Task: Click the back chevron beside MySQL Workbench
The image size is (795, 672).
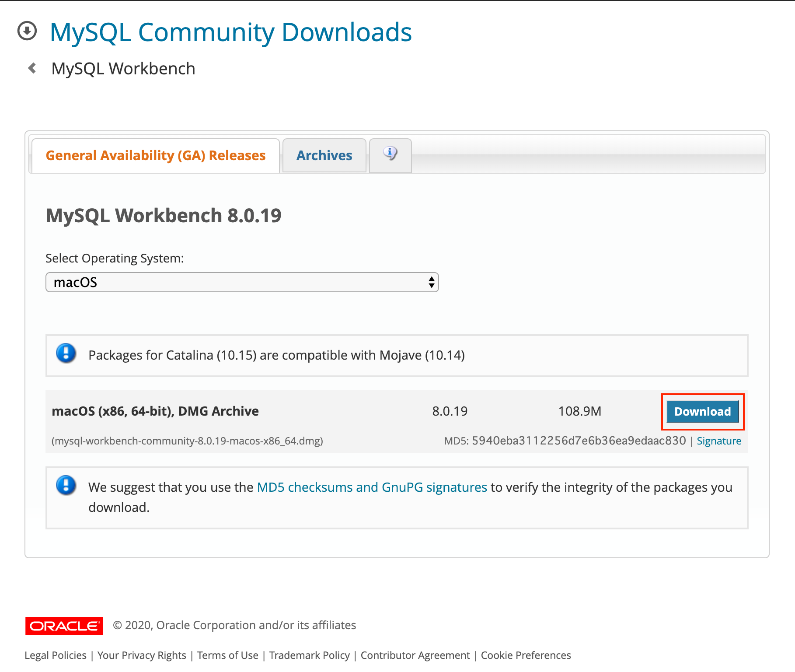Action: (32, 68)
